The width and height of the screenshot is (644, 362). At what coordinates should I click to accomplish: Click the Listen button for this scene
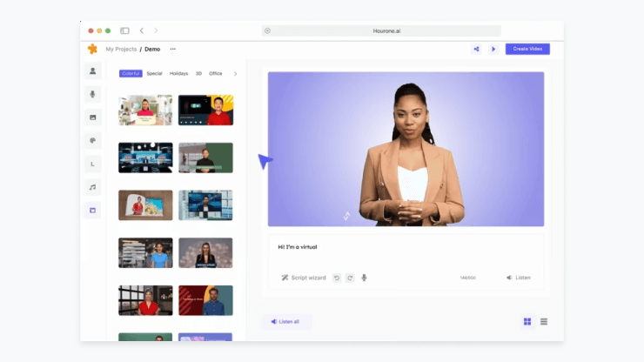click(519, 278)
